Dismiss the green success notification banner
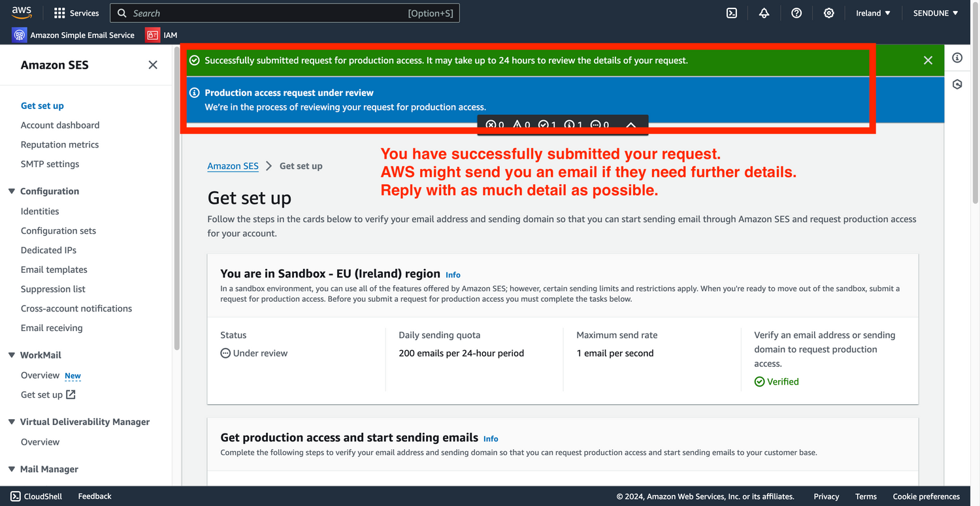The height and width of the screenshot is (506, 980). point(928,60)
